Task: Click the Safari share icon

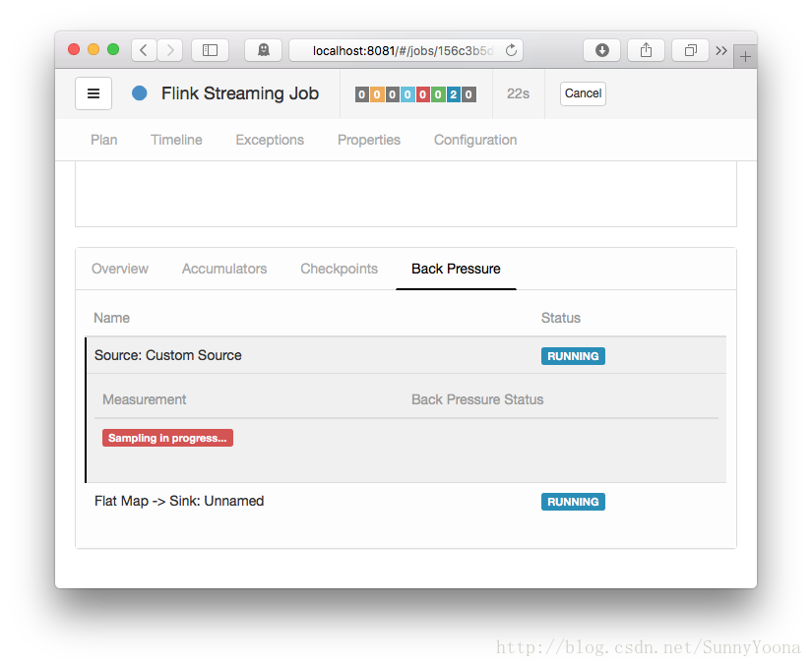Action: (x=646, y=50)
